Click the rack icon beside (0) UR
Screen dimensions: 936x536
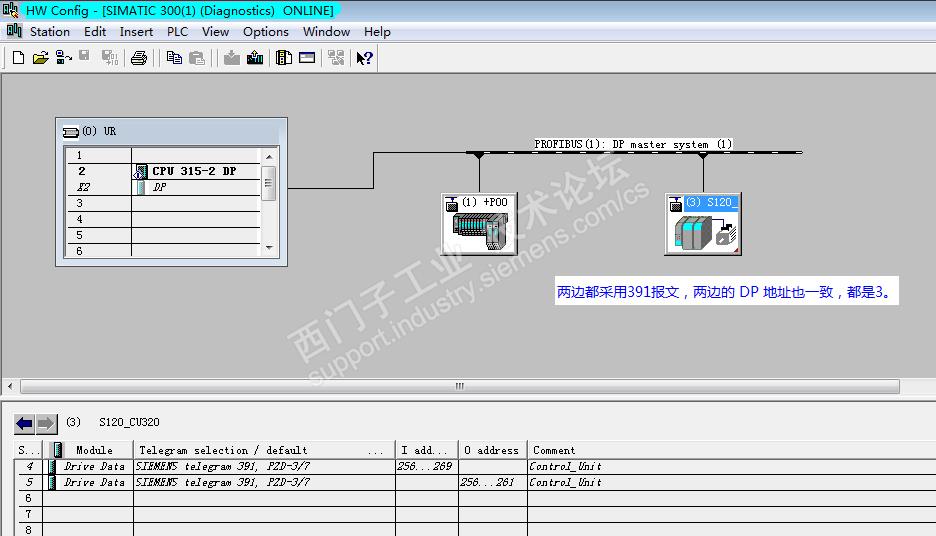coord(70,132)
